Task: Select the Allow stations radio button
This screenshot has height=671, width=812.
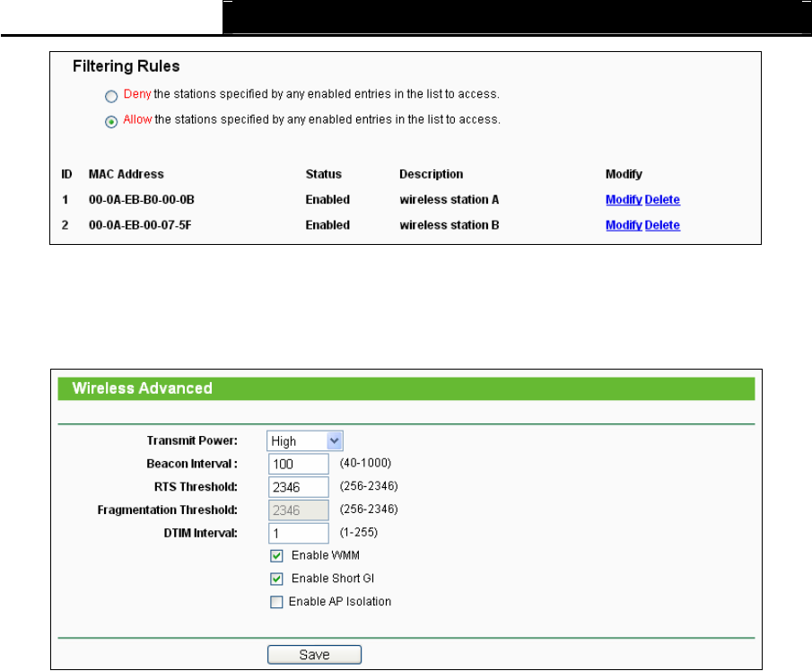Action: pos(111,122)
